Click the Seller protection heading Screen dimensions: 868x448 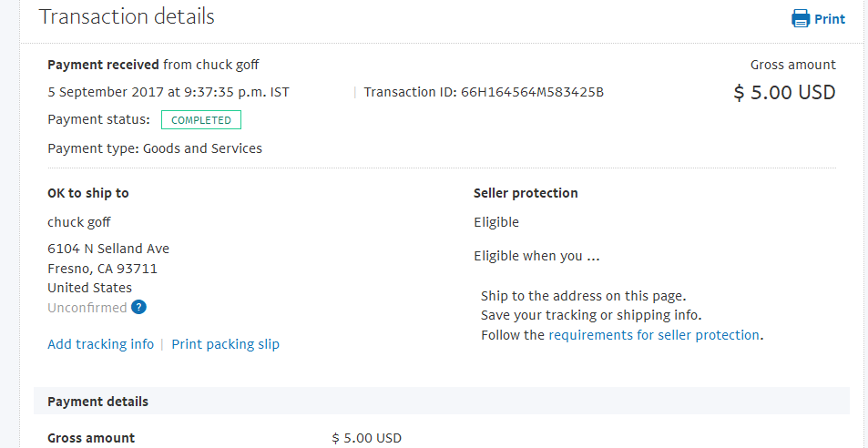526,193
